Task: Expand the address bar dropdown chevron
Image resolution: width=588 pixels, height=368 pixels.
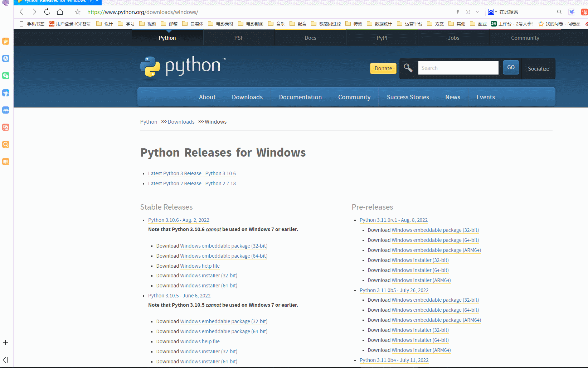Action: pos(477,12)
